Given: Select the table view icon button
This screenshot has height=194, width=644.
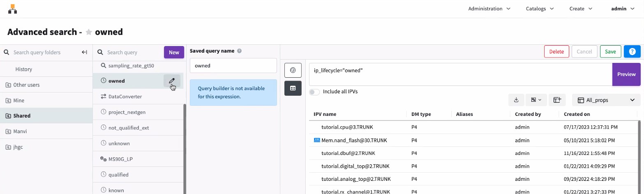Looking at the screenshot, I should [293, 88].
